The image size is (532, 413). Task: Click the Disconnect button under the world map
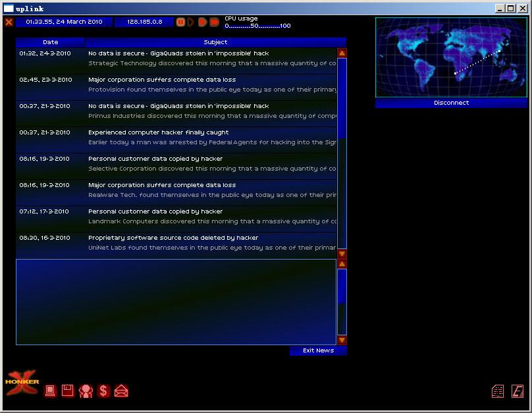tap(451, 103)
